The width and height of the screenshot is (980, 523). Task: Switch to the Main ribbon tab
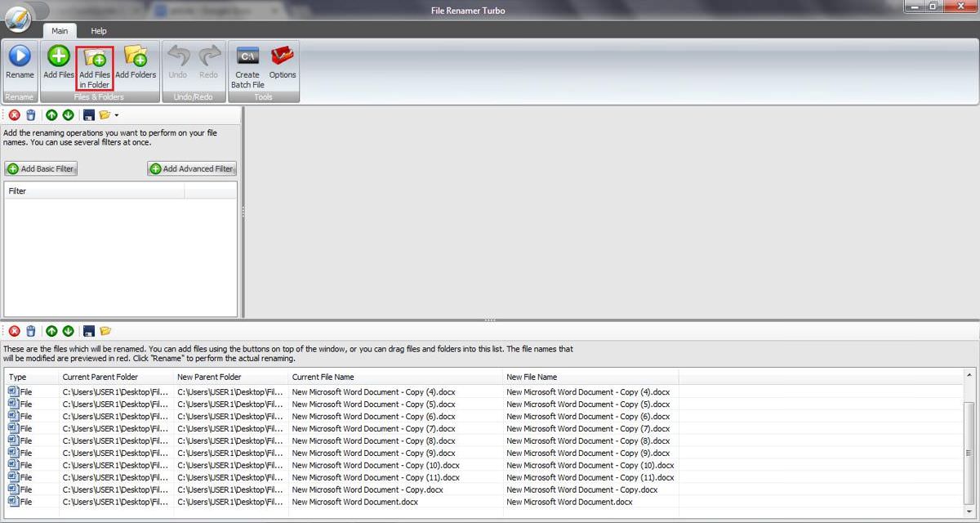coord(60,31)
